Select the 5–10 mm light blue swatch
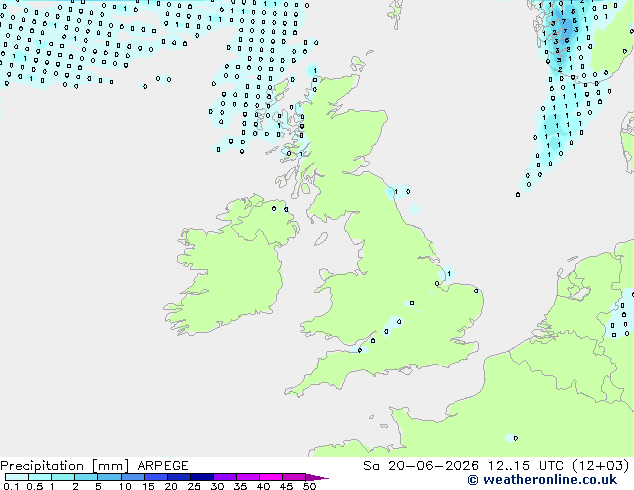Screen dimensions: 634x490 tap(109, 477)
